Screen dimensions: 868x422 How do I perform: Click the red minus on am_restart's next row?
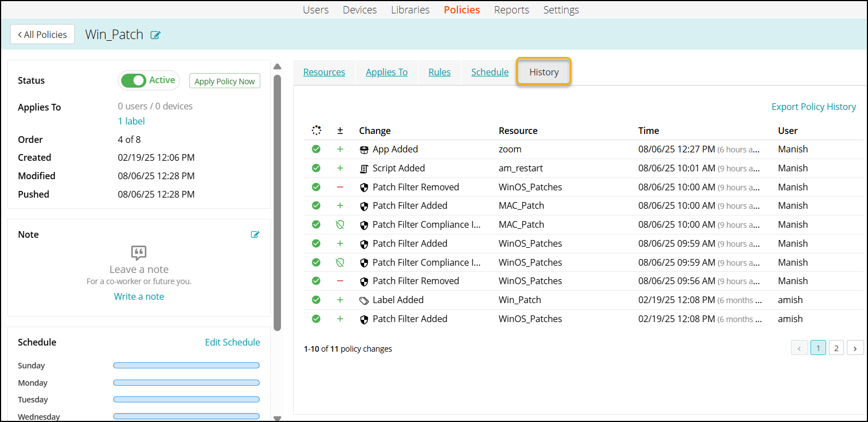click(340, 187)
